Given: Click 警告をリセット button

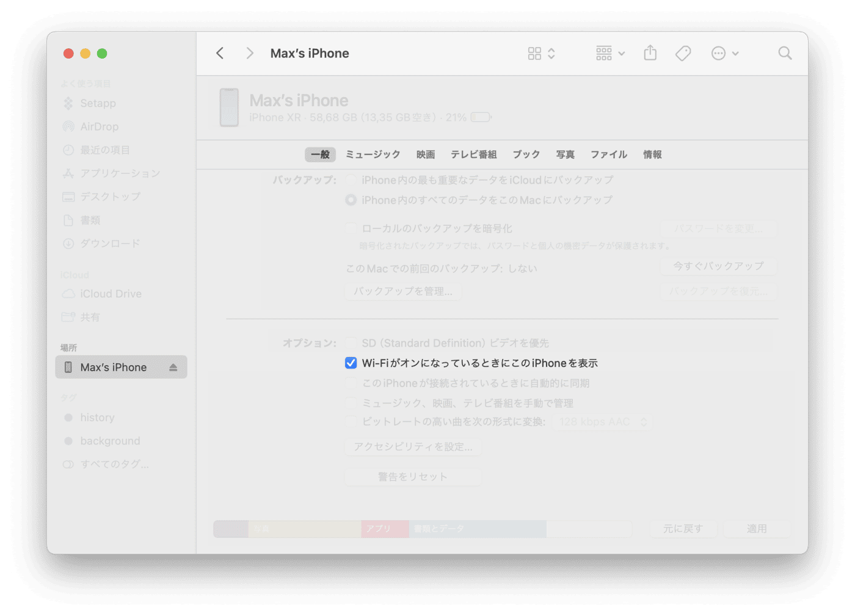Looking at the screenshot, I should click(x=413, y=477).
